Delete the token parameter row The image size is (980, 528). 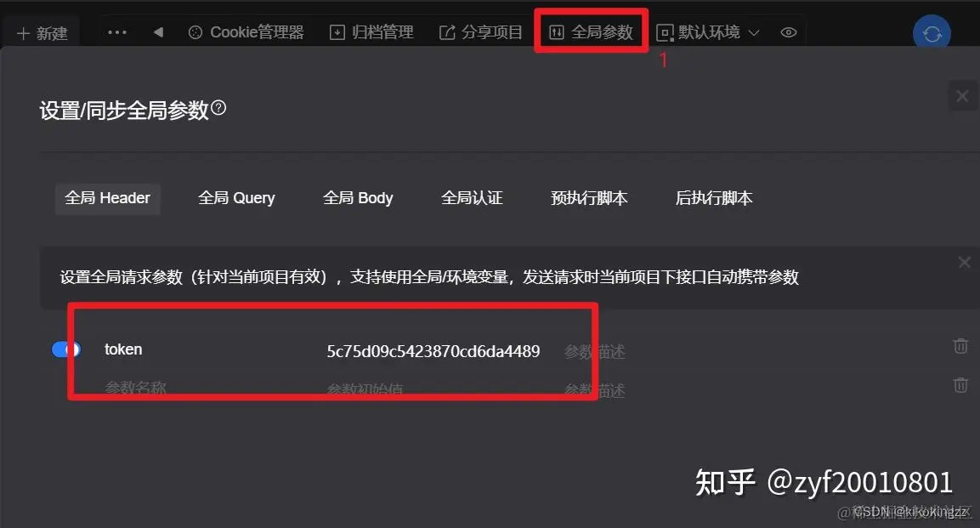[x=960, y=345]
